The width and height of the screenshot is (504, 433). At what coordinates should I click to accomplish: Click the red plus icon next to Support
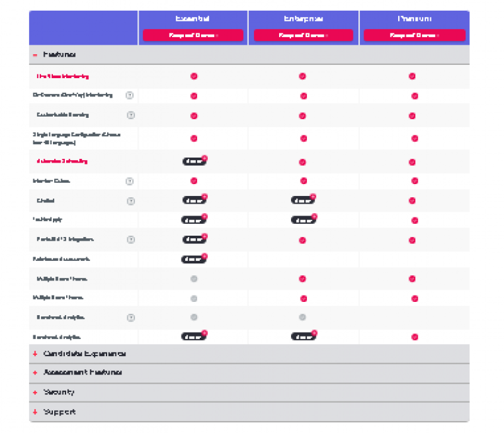35,412
